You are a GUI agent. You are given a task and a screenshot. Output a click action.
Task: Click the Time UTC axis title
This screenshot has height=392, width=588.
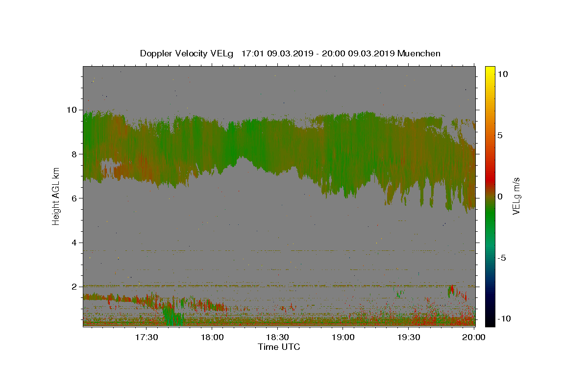click(x=279, y=347)
